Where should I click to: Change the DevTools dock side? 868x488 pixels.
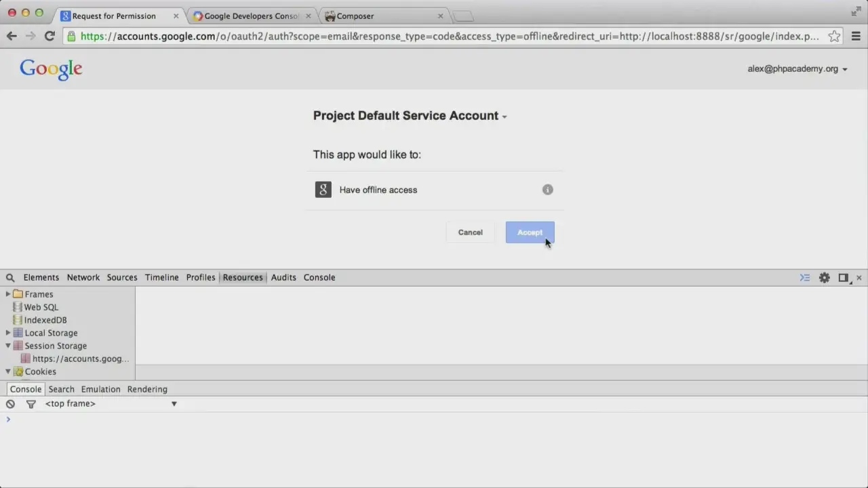(844, 277)
